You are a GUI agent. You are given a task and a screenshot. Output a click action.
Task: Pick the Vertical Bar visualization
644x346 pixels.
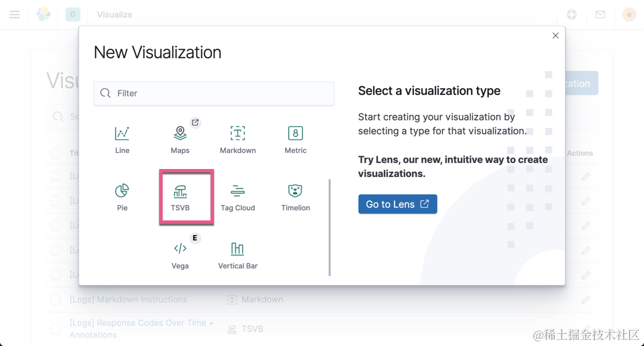click(x=238, y=255)
